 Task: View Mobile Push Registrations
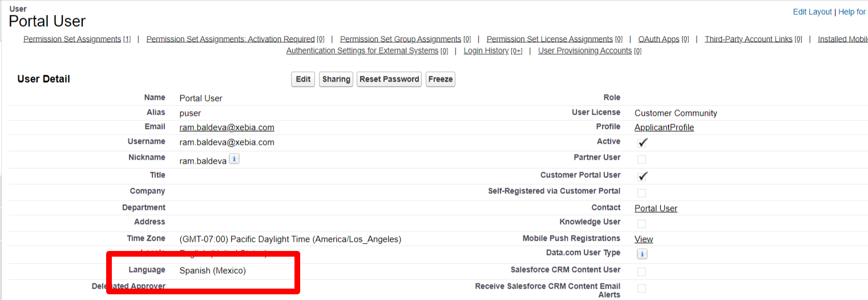(x=643, y=239)
